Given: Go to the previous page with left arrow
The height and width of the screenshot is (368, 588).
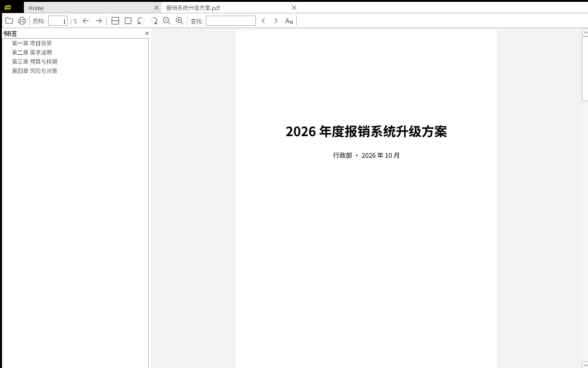Looking at the screenshot, I should [x=86, y=21].
